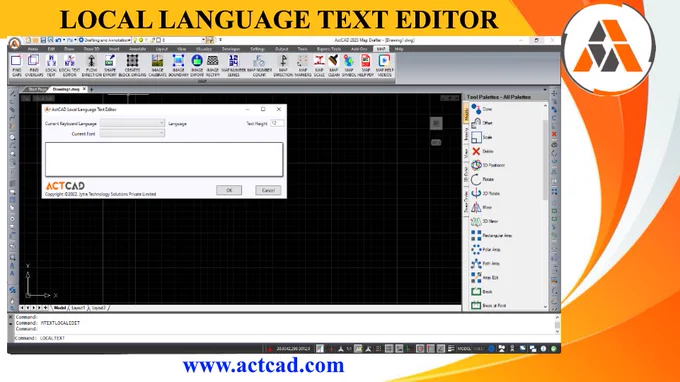Click OK in Local Language Text Editor
The height and width of the screenshot is (382, 680).
(x=229, y=190)
